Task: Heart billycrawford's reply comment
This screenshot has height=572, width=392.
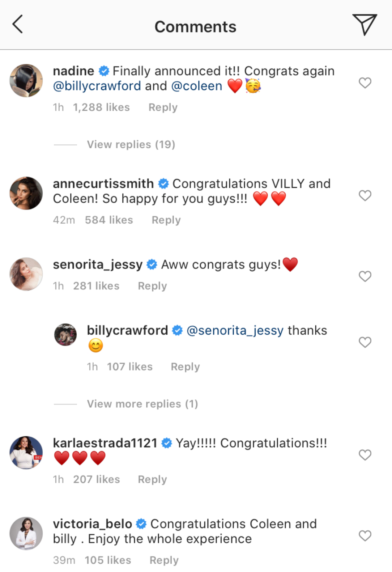Action: [x=365, y=342]
